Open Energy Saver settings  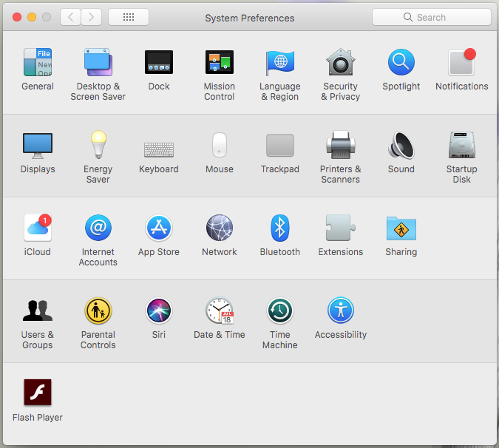tap(98, 144)
